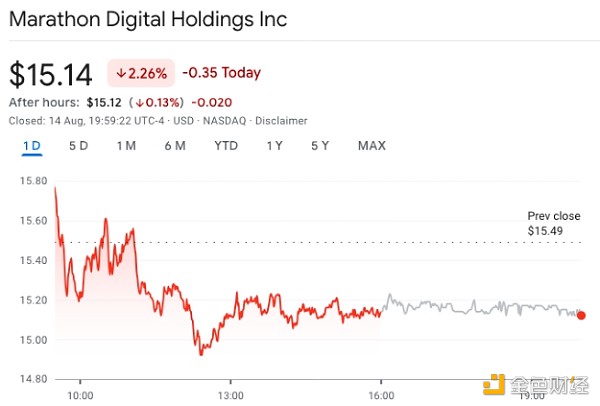The image size is (600, 406).
Task: Show the 6M price history
Action: point(175,146)
